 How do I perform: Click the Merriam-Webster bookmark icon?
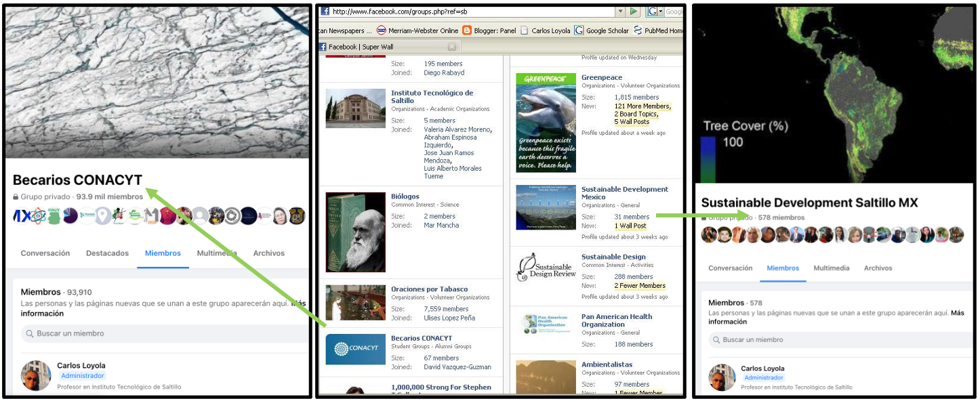point(381,30)
